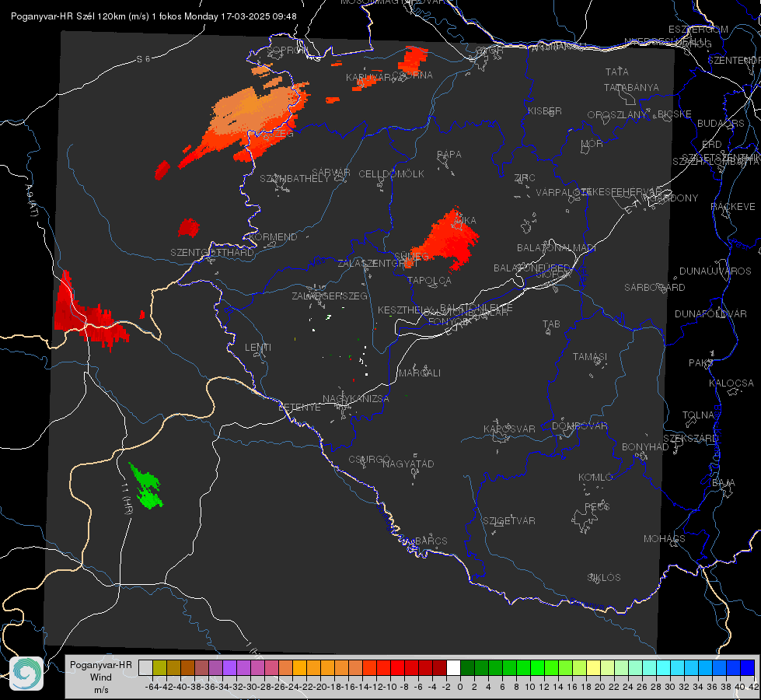The image size is (761, 700).
Task: Choose the pale yellow legend swatch
Action: pos(593,668)
